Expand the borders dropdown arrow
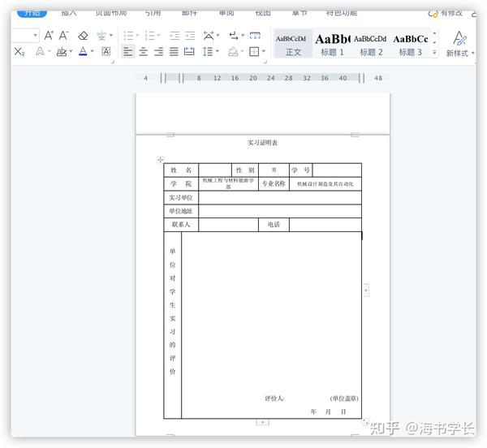Image resolution: width=487 pixels, height=448 pixels. click(x=263, y=51)
